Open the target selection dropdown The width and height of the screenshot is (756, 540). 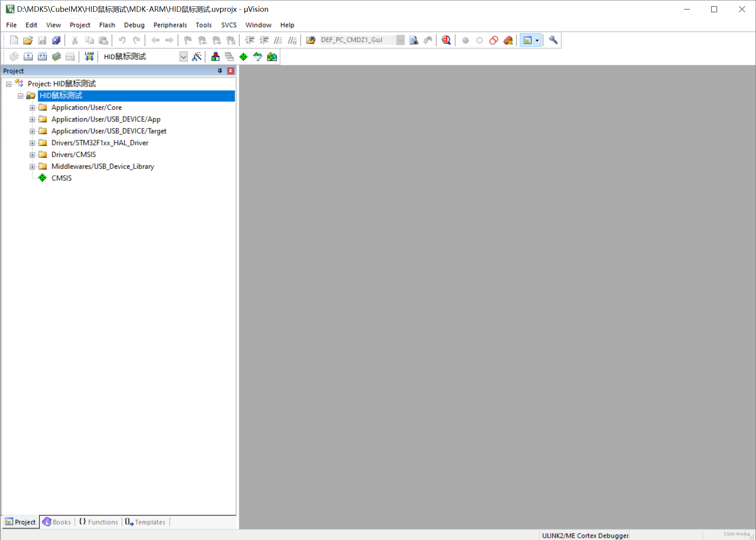[184, 57]
